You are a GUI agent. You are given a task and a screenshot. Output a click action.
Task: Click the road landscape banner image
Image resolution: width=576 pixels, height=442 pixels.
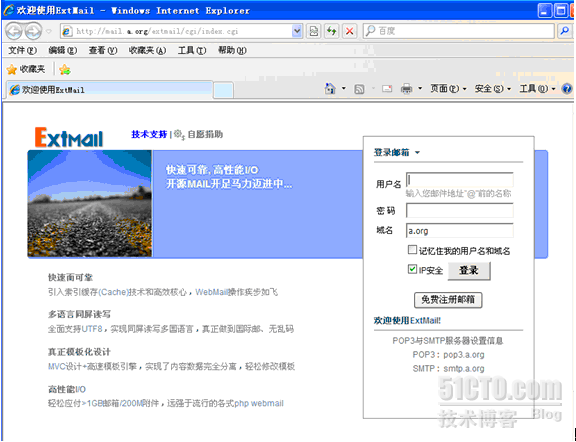tap(90, 204)
